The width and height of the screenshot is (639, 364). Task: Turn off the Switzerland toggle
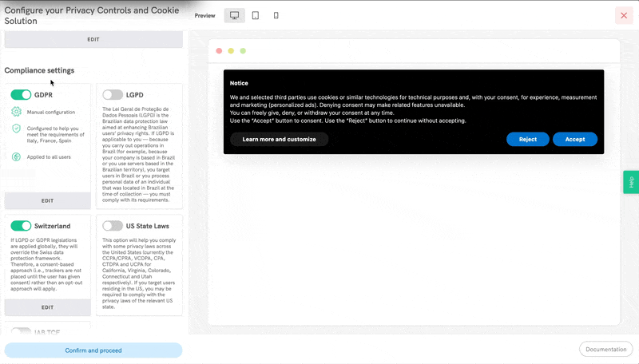(x=21, y=226)
